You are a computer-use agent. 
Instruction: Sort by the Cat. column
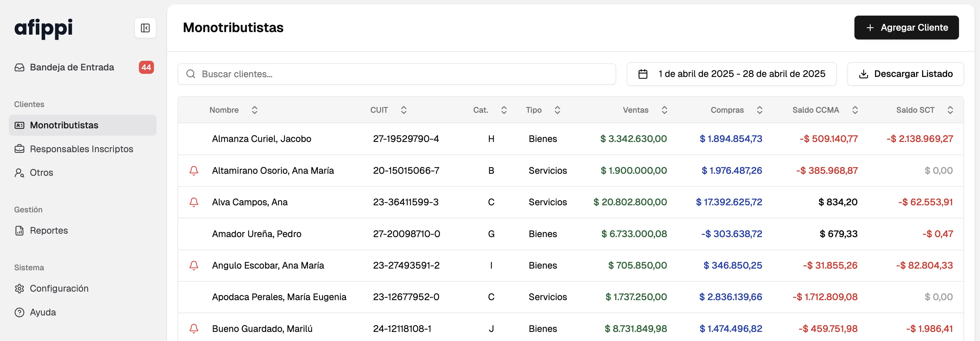pos(504,110)
